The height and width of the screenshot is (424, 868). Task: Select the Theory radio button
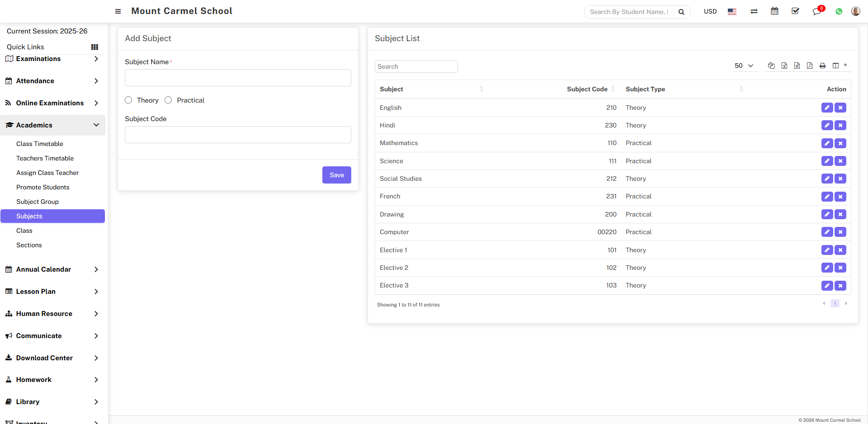(129, 100)
